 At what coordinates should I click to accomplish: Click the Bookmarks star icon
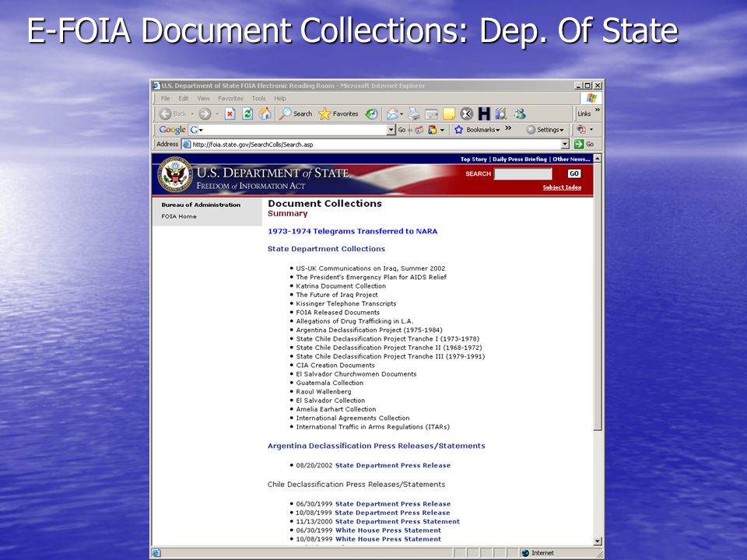[459, 130]
